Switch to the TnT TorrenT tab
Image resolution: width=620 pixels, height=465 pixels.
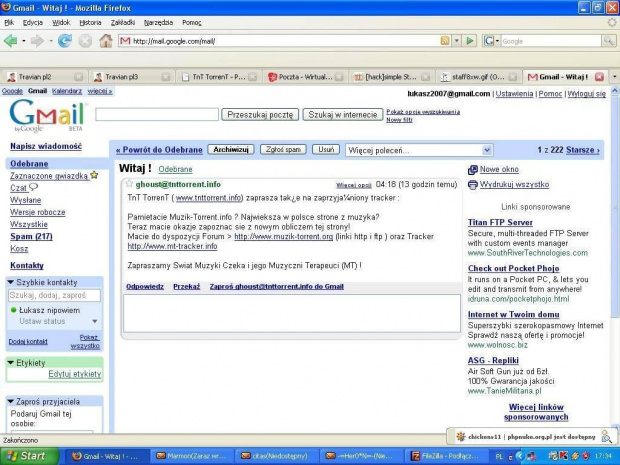[217, 77]
